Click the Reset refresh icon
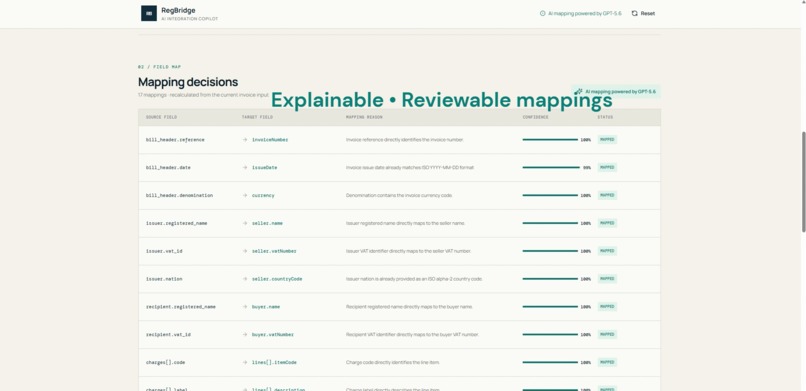Screen dimensions: 806x391 tap(634, 13)
